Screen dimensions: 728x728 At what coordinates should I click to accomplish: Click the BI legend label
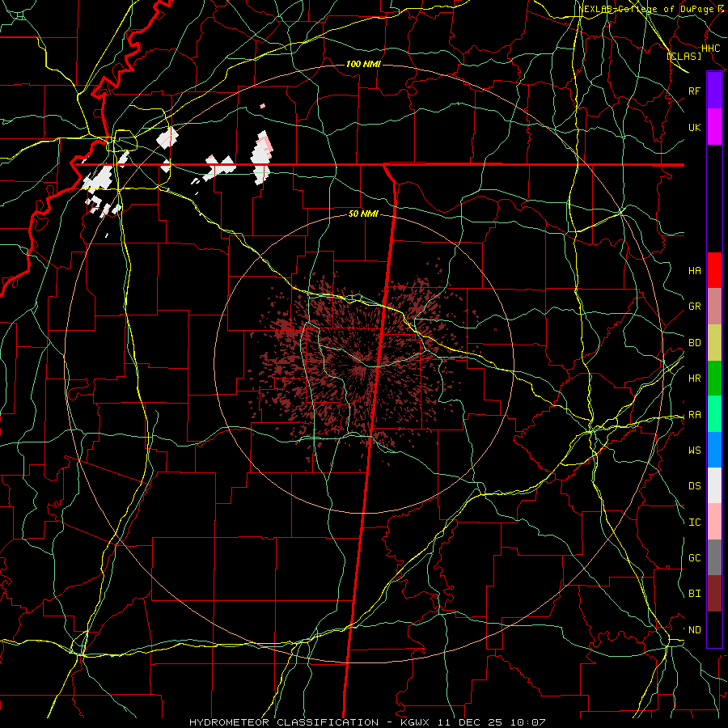coord(694,594)
